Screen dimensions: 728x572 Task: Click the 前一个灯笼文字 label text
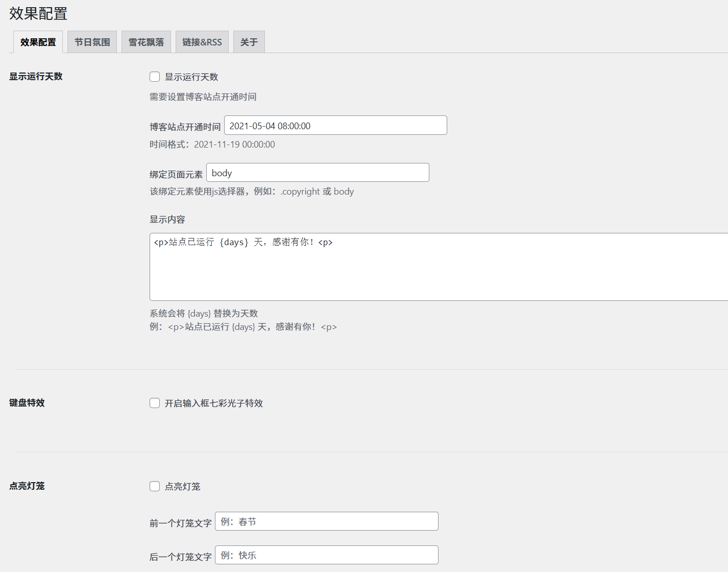coord(180,523)
